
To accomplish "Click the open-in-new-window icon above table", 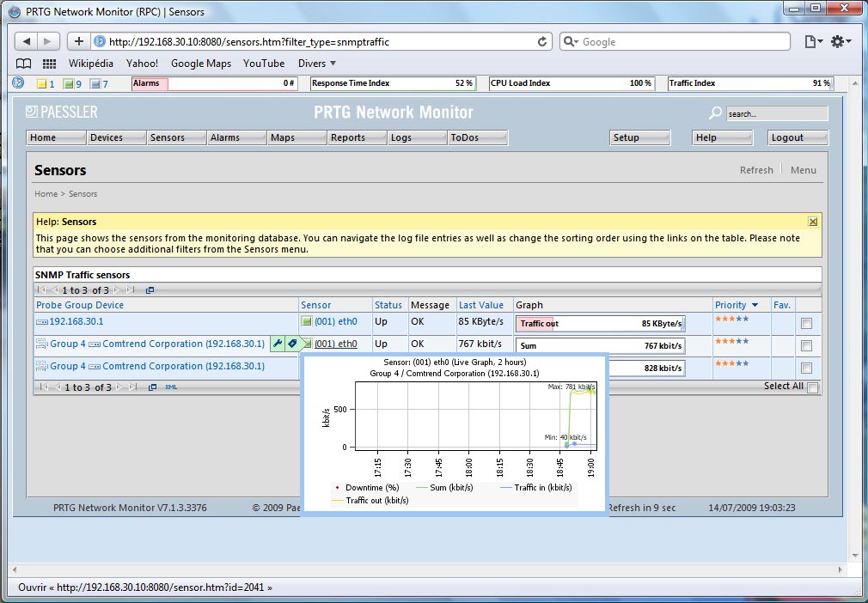I will [x=150, y=290].
